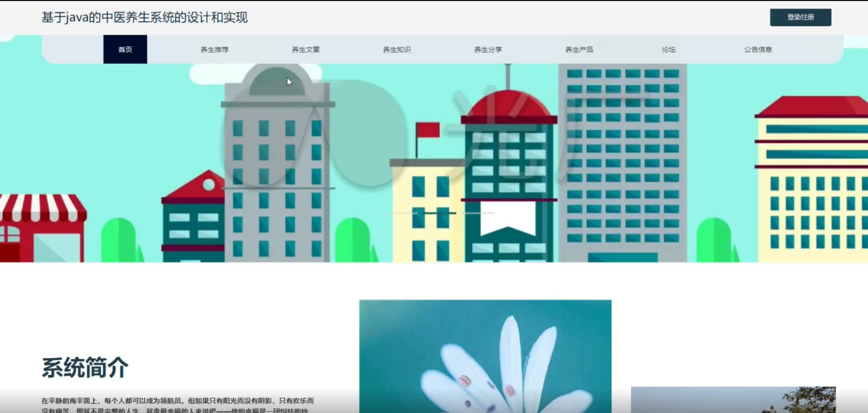
Task: Open the white flower image
Action: point(485,356)
